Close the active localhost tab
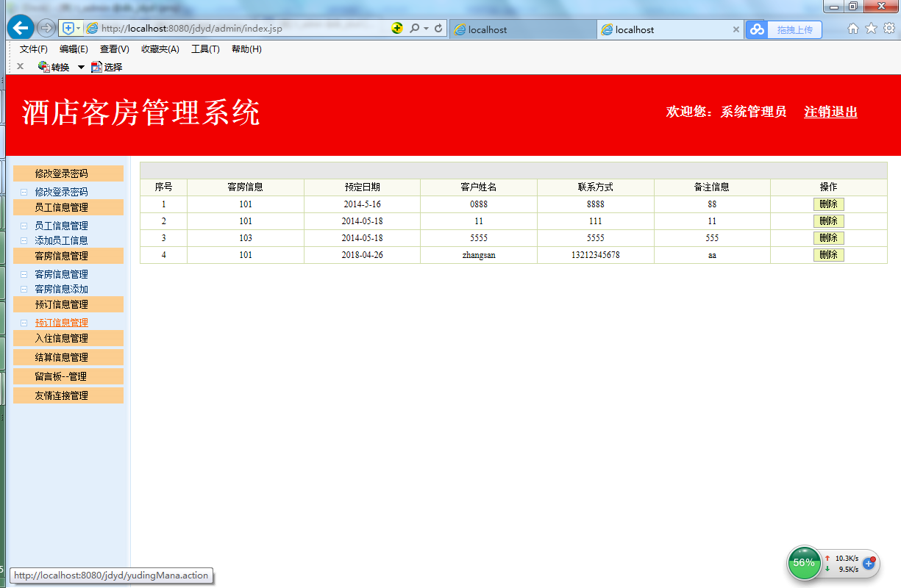The width and height of the screenshot is (901, 588). [x=736, y=29]
